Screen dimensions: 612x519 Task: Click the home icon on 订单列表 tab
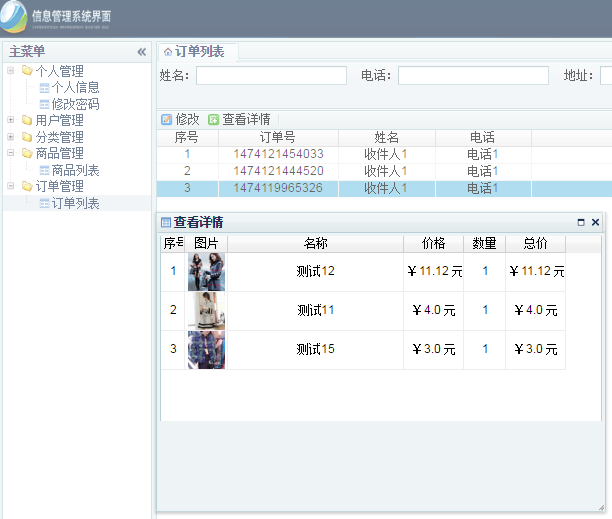168,52
